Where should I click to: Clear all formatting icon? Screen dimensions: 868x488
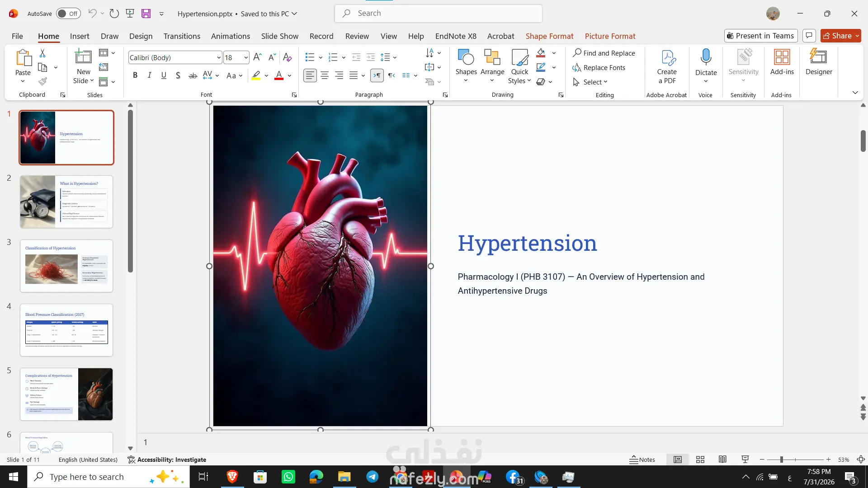click(x=287, y=57)
